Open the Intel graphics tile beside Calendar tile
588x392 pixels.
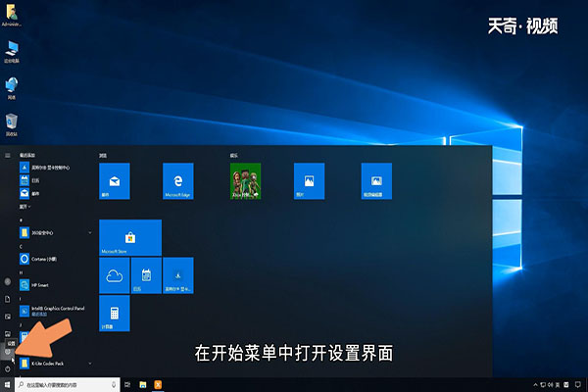coord(178,275)
